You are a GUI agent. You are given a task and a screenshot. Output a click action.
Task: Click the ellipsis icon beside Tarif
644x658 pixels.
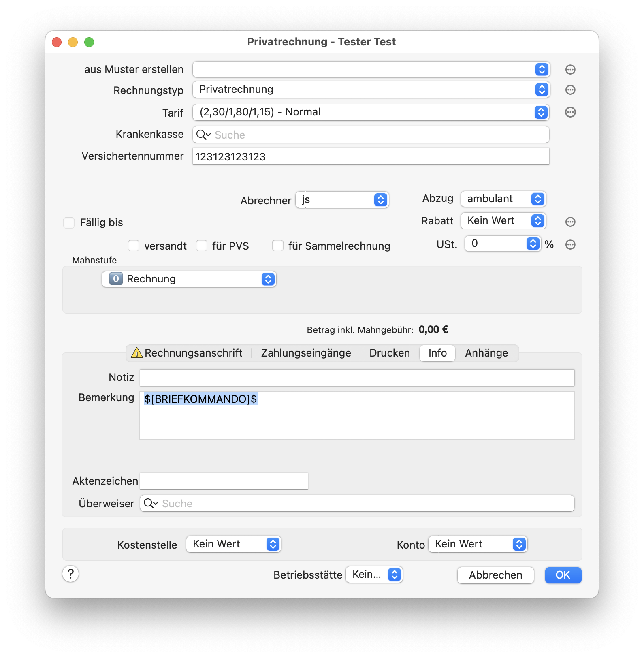pos(570,112)
